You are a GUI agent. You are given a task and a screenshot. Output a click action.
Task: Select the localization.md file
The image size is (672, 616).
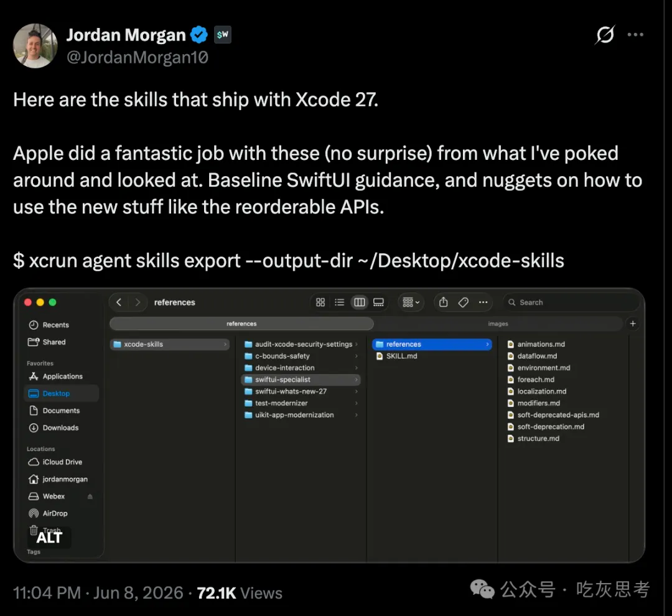pos(536,391)
